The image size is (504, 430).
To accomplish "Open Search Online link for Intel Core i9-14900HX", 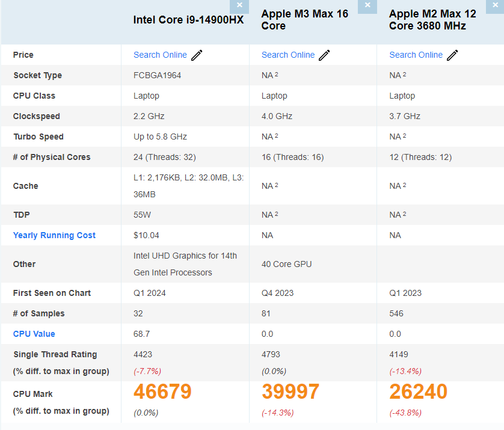I will 160,55.
